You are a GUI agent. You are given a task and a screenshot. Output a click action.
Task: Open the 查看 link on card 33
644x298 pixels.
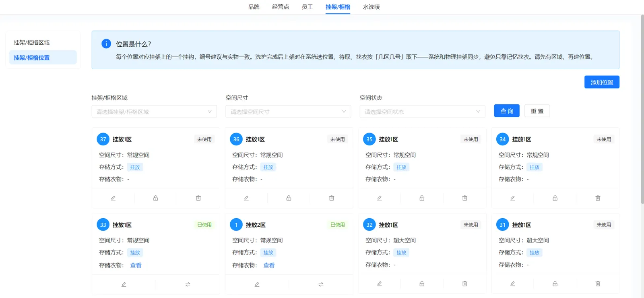136,265
